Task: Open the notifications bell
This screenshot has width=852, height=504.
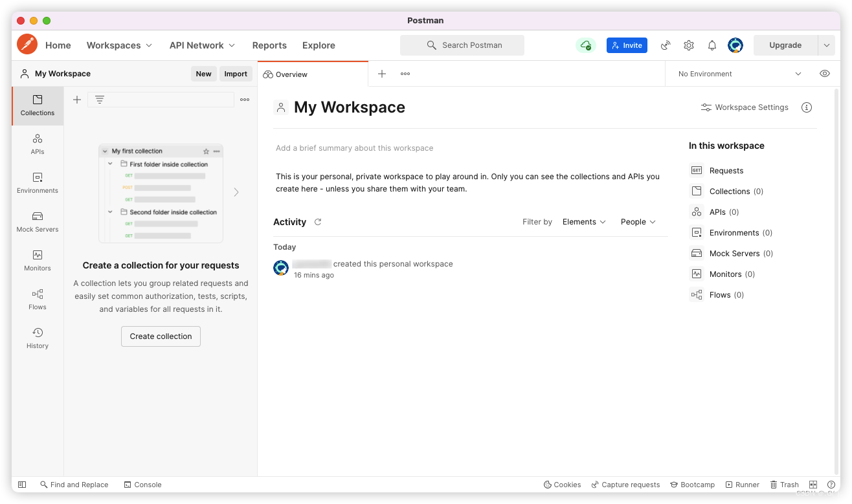Action: tap(712, 45)
